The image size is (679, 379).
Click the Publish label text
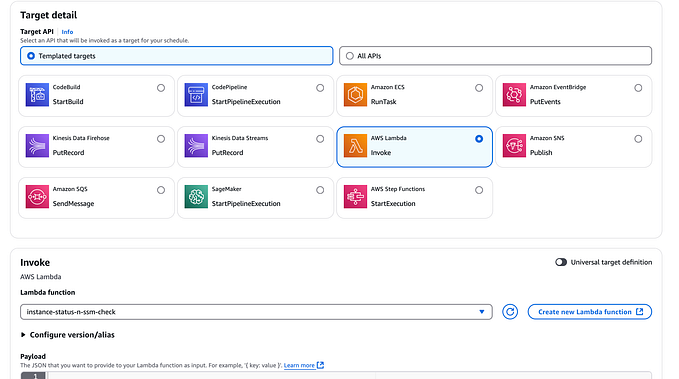pyautogui.click(x=541, y=153)
